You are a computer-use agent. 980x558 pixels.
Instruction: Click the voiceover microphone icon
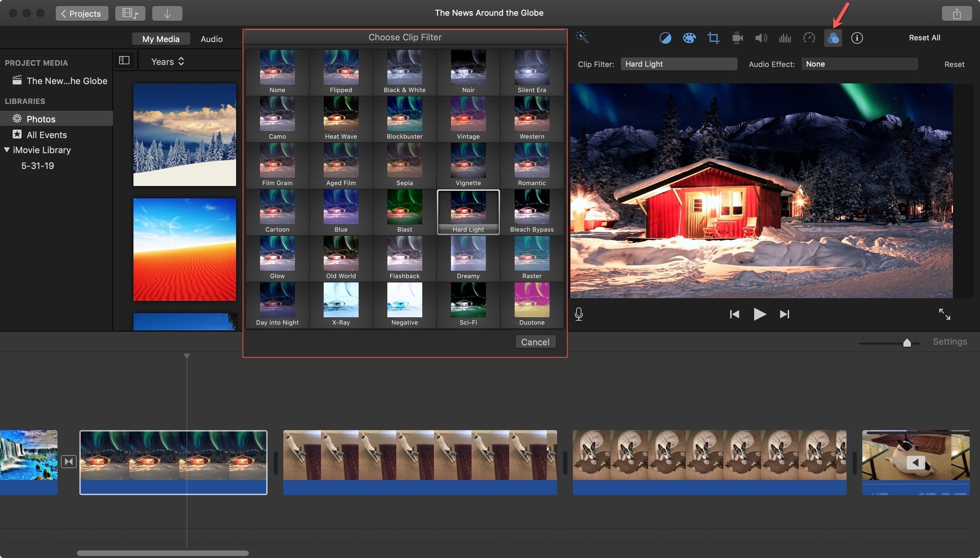point(579,314)
